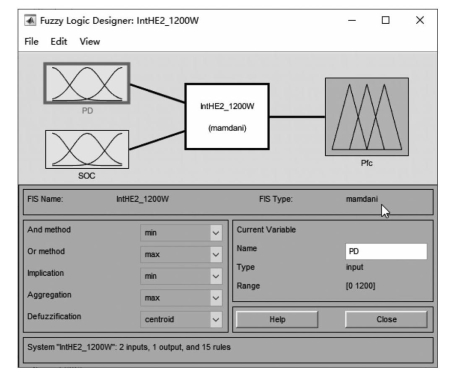
Task: Click the MATLAB icon in title bar
Action: click(30, 21)
